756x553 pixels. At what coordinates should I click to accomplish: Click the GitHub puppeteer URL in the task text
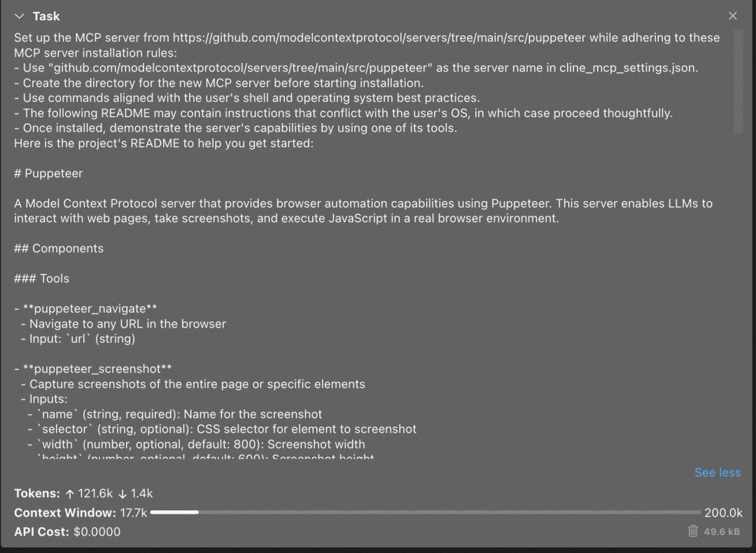[x=379, y=38]
